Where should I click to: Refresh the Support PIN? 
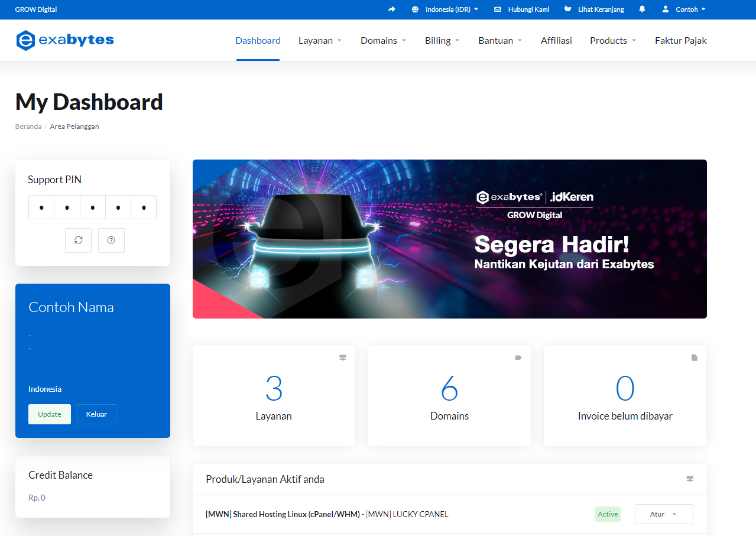[78, 240]
